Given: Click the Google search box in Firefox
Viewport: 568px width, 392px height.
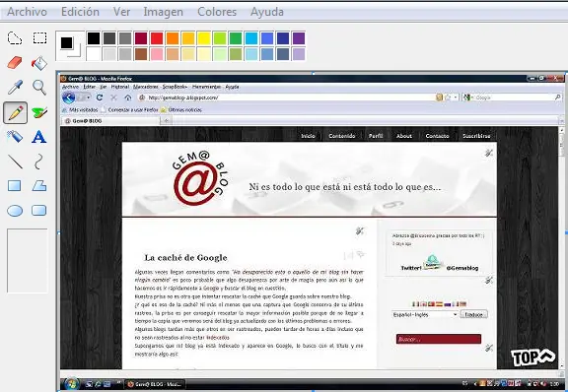Looking at the screenshot, I should [x=513, y=98].
